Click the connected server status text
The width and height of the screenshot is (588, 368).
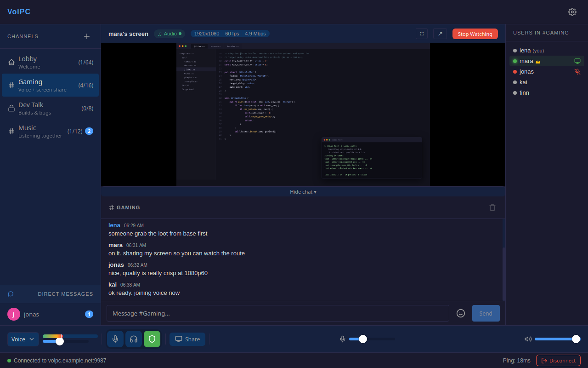pos(60,361)
